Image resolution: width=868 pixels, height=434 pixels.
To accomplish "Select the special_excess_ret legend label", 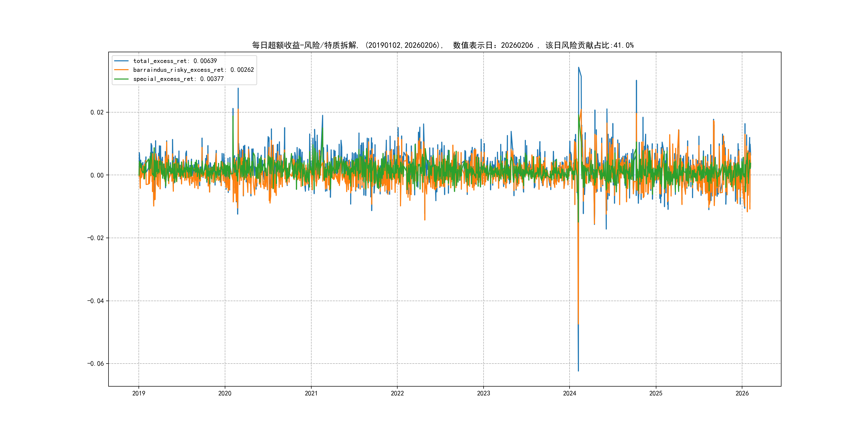I will [178, 79].
